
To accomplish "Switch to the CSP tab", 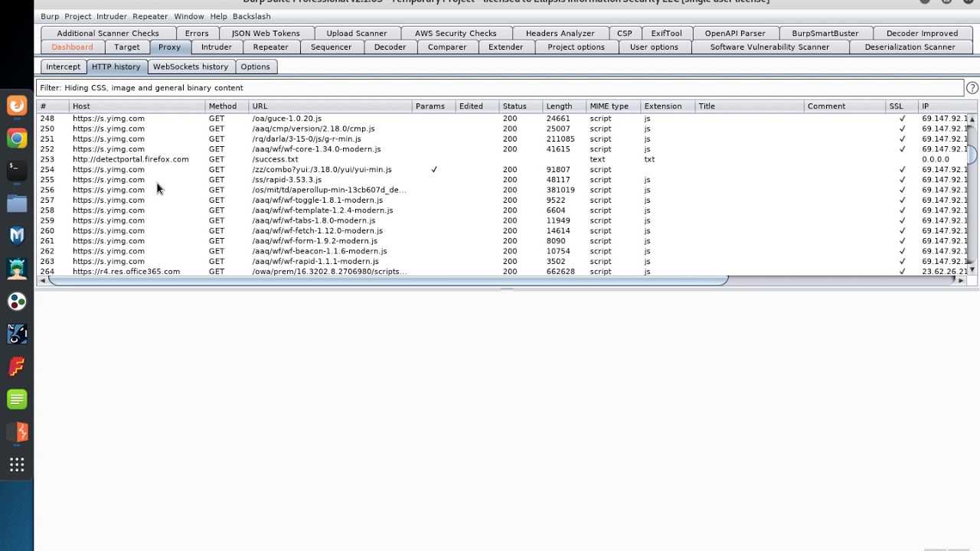I will [625, 33].
